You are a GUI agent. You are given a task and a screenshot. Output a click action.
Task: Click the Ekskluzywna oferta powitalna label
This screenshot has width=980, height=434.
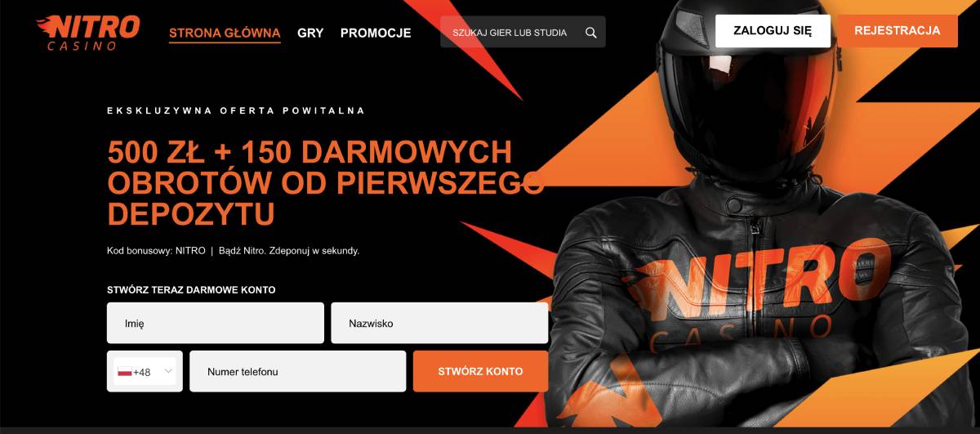(236, 110)
